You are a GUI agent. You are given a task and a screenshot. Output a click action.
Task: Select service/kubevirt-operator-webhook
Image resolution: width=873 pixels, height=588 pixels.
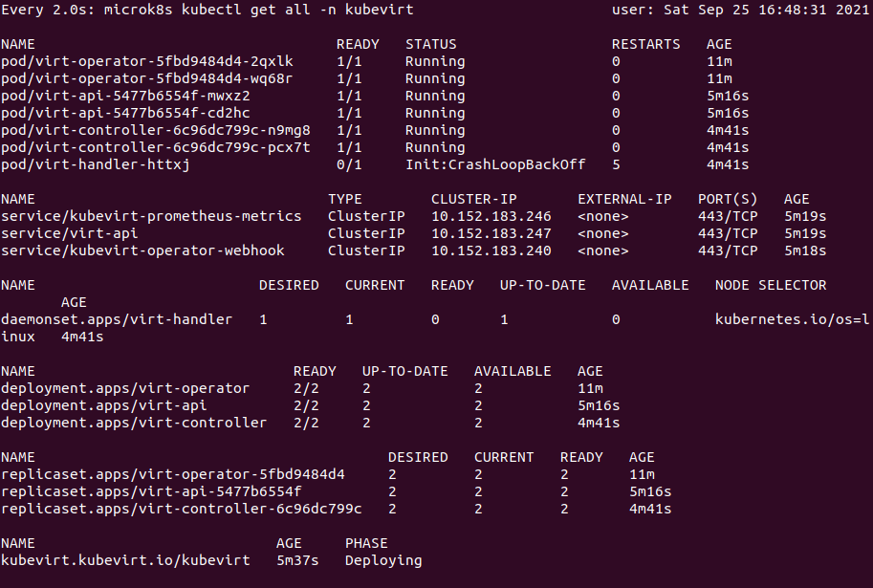click(x=142, y=251)
